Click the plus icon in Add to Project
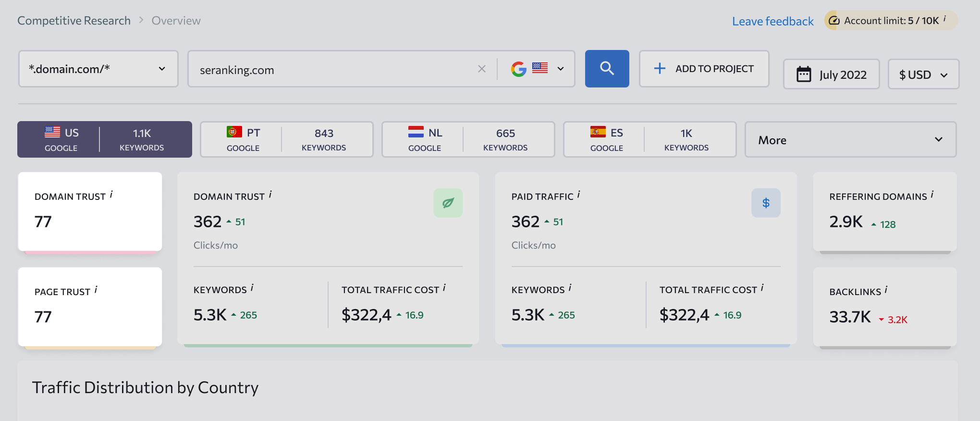 (x=660, y=68)
